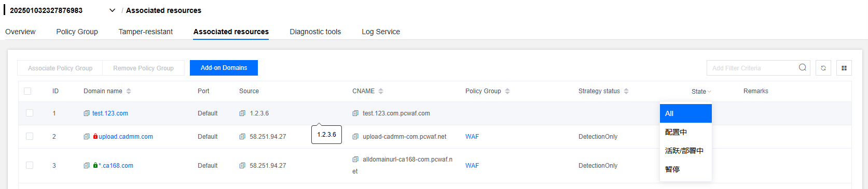The width and height of the screenshot is (868, 189).
Task: Check the row for upload.cadmm.com
Action: point(30,136)
